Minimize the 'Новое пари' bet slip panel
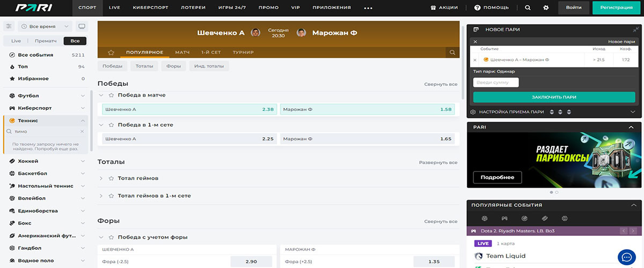Screen dimensions: 644x268 636,29
